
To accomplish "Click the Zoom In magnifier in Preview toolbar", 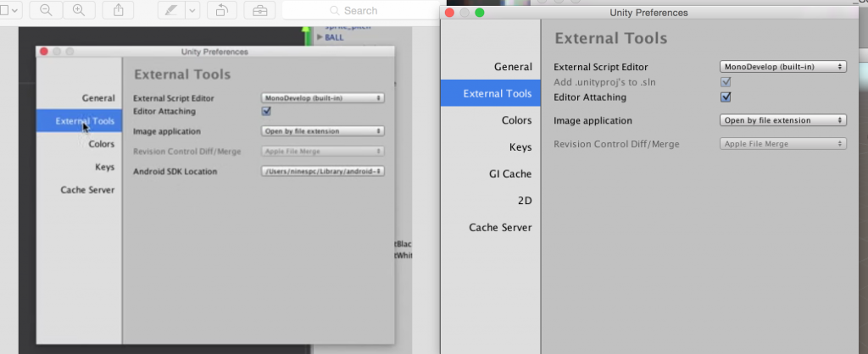I will pos(79,10).
